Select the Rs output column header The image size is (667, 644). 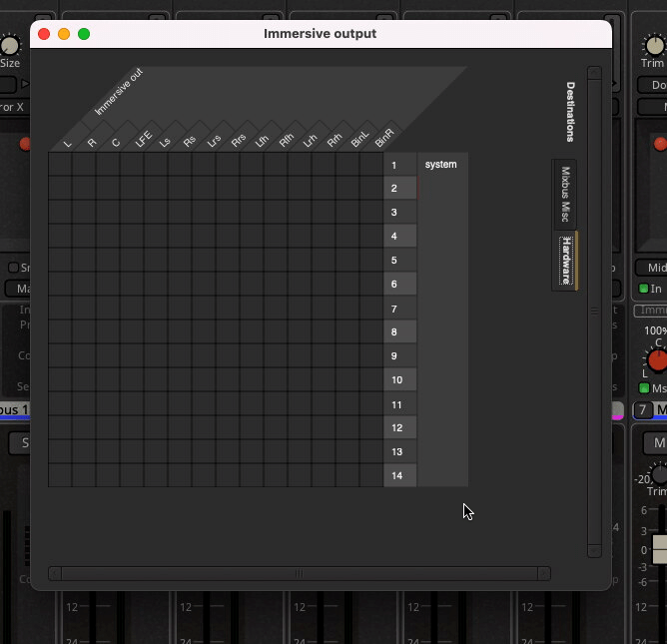click(x=190, y=141)
